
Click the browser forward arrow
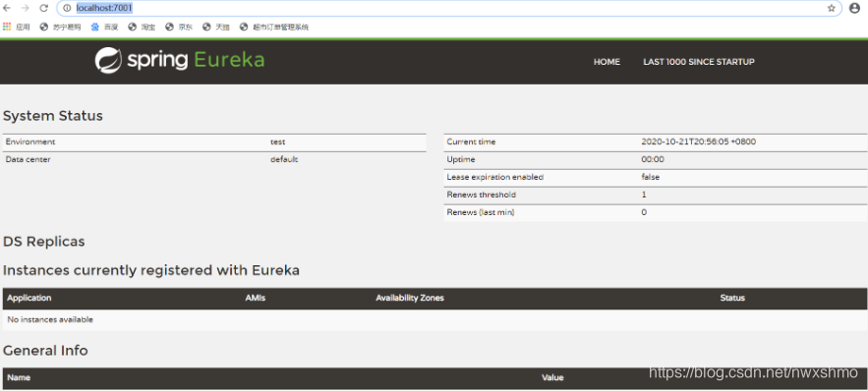(25, 8)
